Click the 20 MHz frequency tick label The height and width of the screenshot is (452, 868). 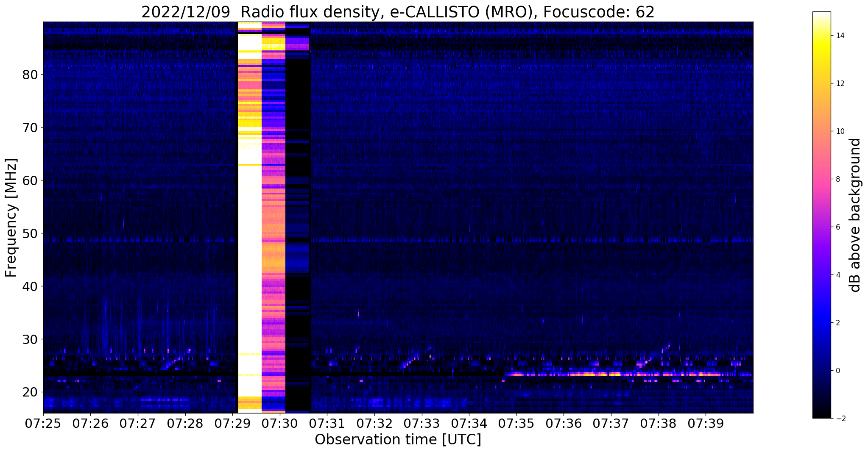30,392
